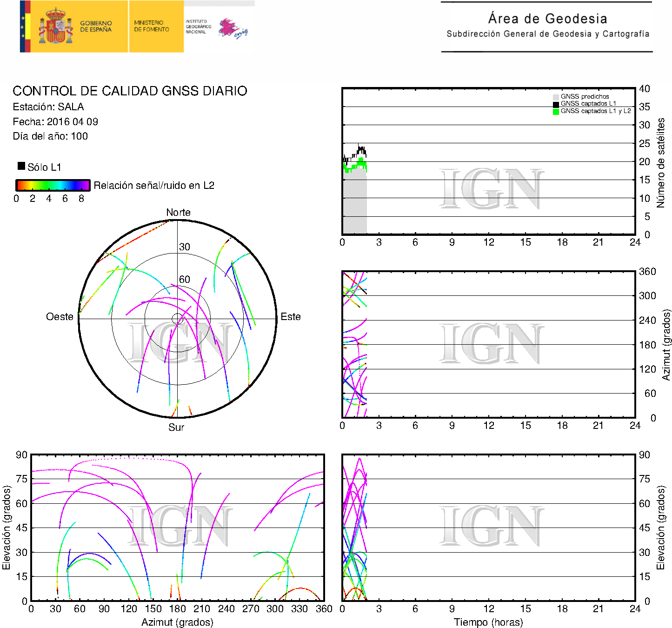Click the Tiempo (horas) axis label

pos(488,622)
